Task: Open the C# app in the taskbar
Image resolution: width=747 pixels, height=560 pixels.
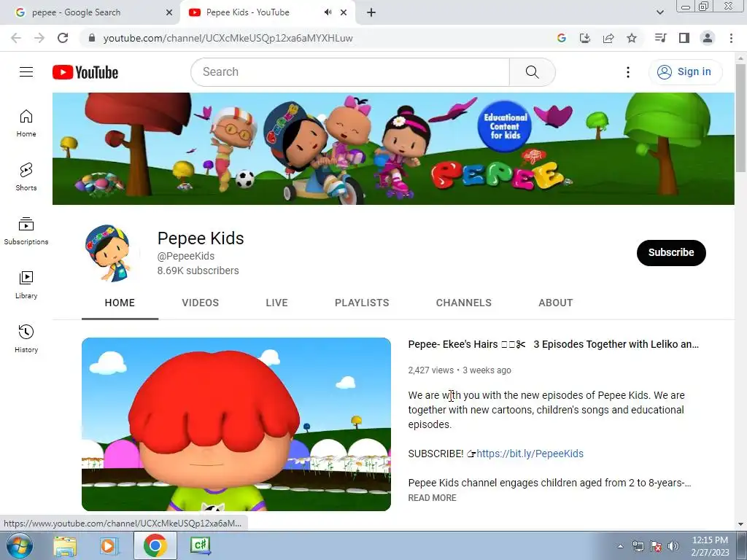Action: pos(200,545)
